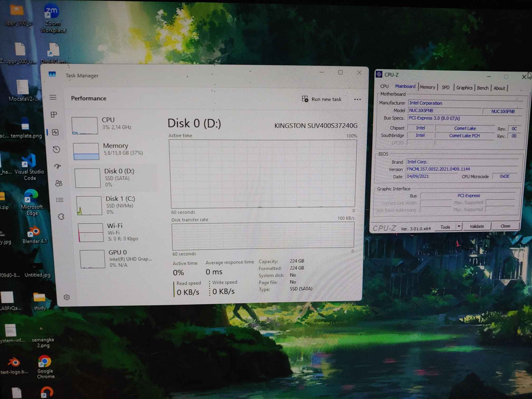Switch to SPD tab in CPU-Z
This screenshot has height=399, width=532.
point(445,87)
